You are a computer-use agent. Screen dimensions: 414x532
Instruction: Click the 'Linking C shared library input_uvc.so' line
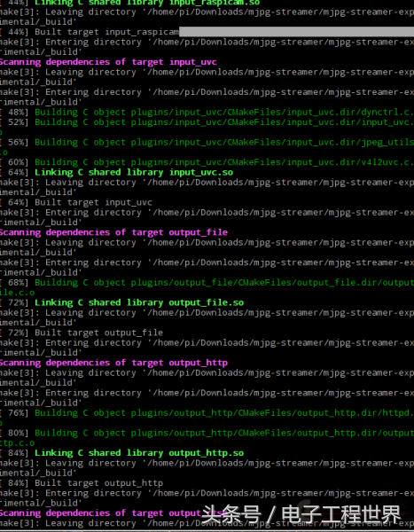pos(117,172)
